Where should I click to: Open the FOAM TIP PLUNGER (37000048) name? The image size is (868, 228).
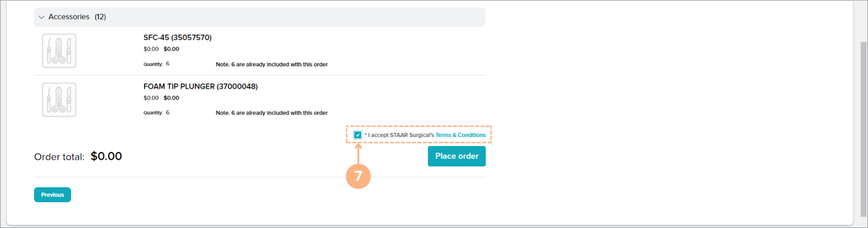tap(200, 86)
